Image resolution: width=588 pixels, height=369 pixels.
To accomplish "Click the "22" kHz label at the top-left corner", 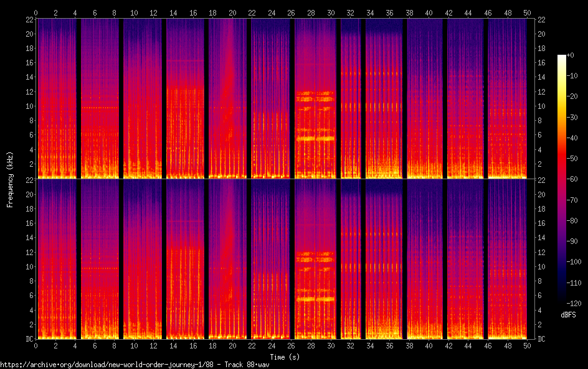I will click(x=27, y=19).
